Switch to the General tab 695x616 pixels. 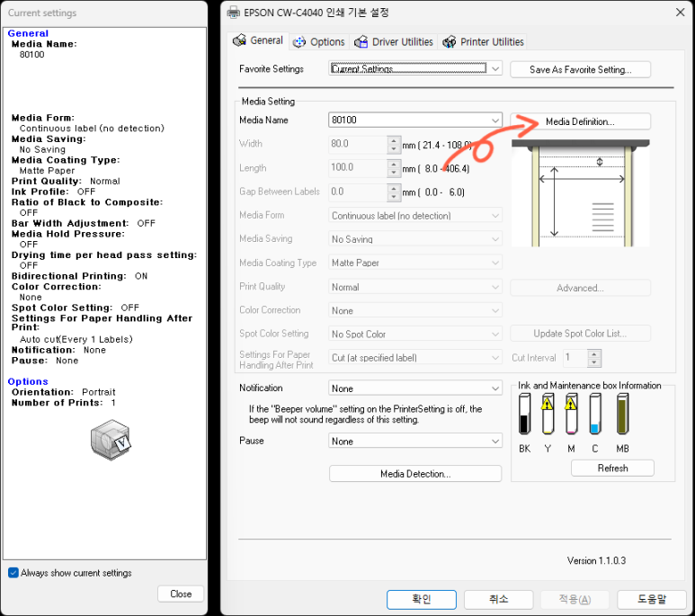[x=258, y=40]
